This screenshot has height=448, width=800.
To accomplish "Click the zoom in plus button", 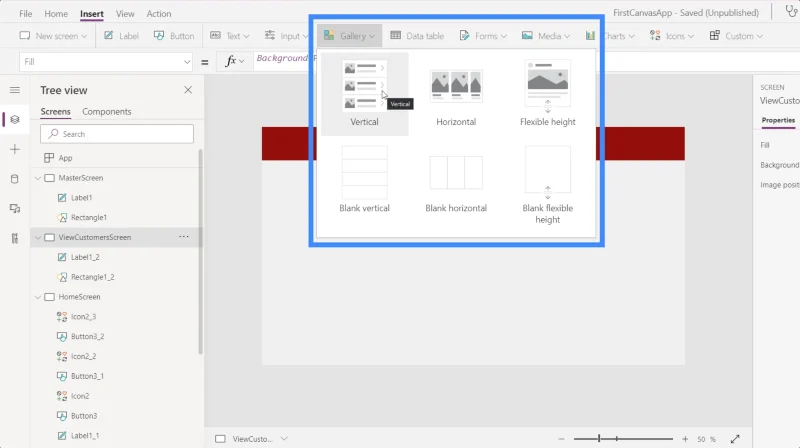I will click(685, 439).
